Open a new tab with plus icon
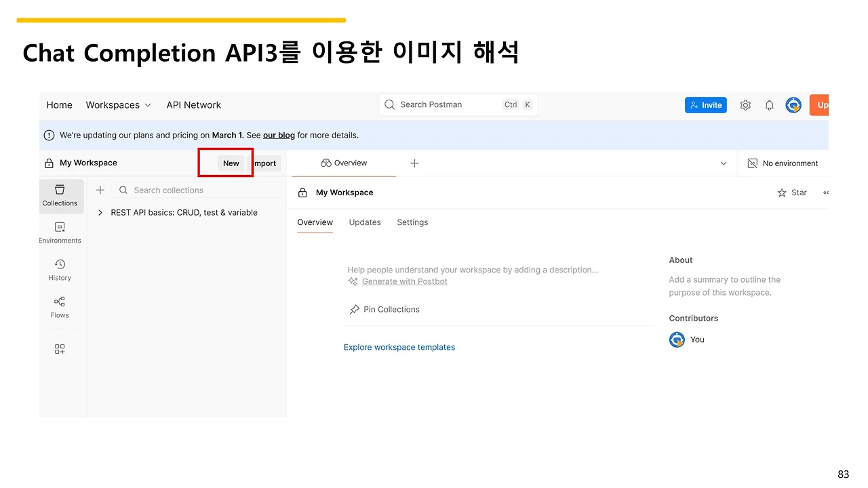The height and width of the screenshot is (488, 868). click(x=414, y=163)
